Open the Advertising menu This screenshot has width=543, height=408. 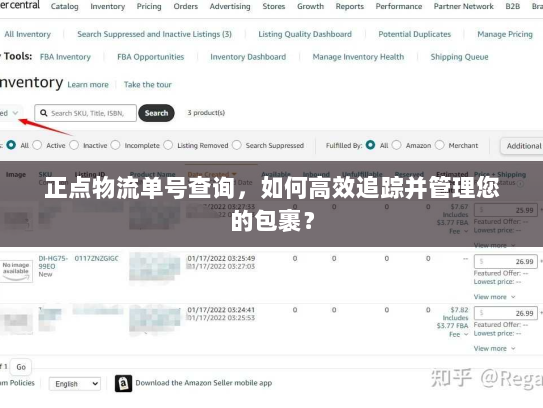click(230, 6)
